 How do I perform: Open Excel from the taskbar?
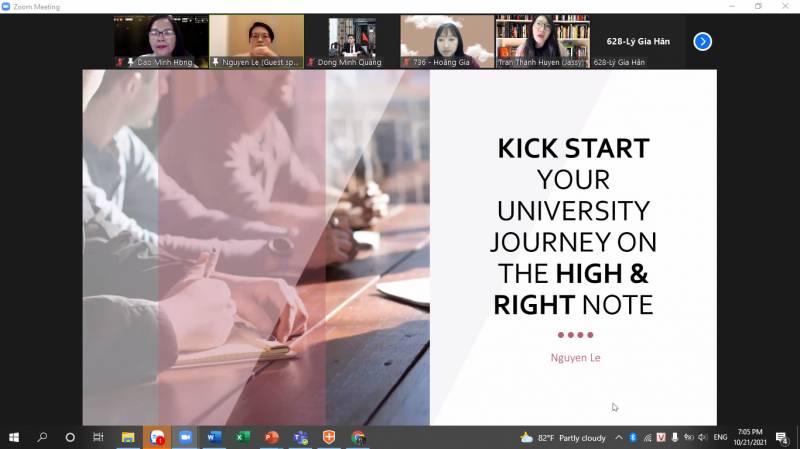[x=242, y=437]
